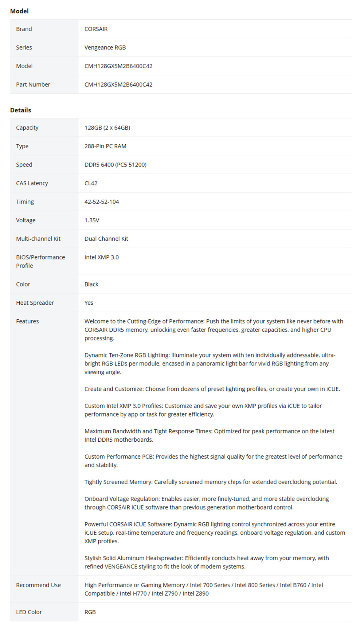Click the 128GB (2 x 64GB) capacity value
Viewport: 364px width, 633px height.
107,127
